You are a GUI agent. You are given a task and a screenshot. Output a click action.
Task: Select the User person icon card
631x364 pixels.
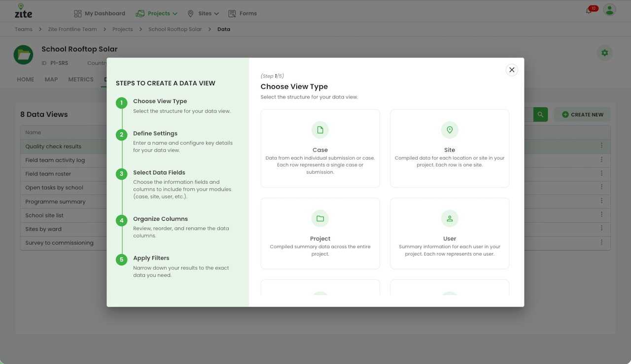point(450,233)
